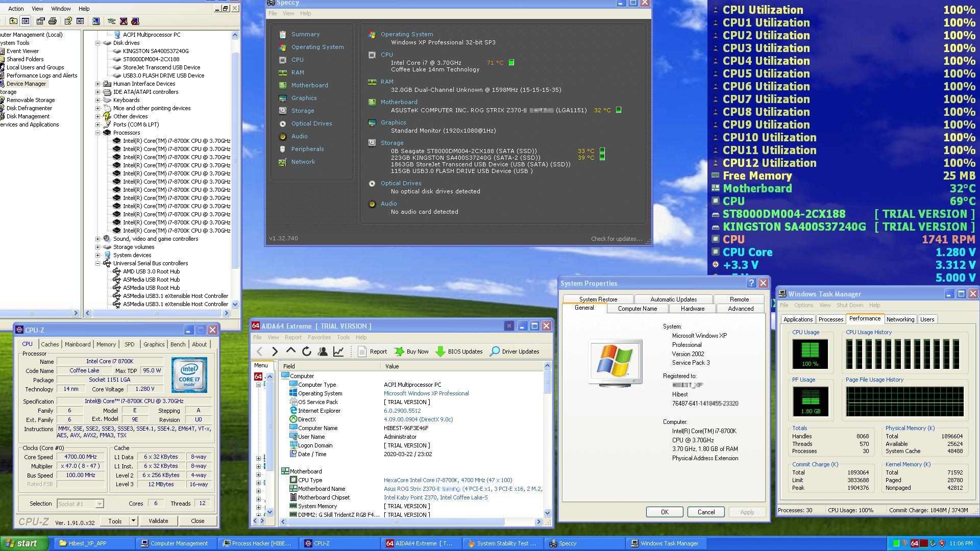
Task: Click the Check for updates link in Speccy
Action: (x=617, y=238)
